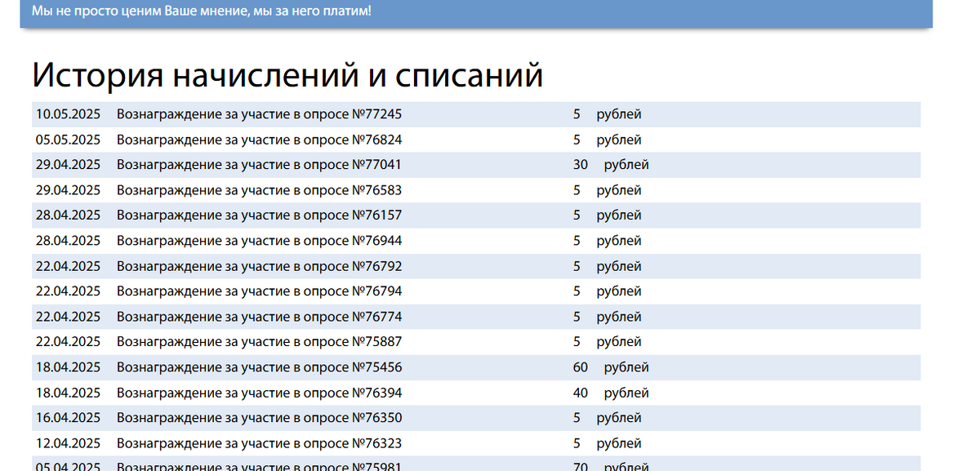The width and height of the screenshot is (980, 471).
Task: Click the date 10.05.2025 in the top row
Action: pos(66,113)
